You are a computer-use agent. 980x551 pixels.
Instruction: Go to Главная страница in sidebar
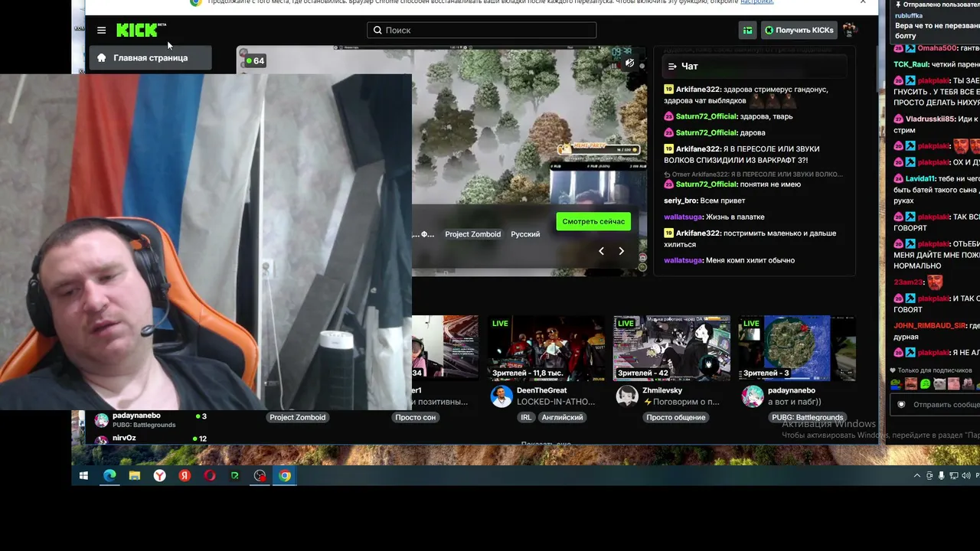click(150, 57)
